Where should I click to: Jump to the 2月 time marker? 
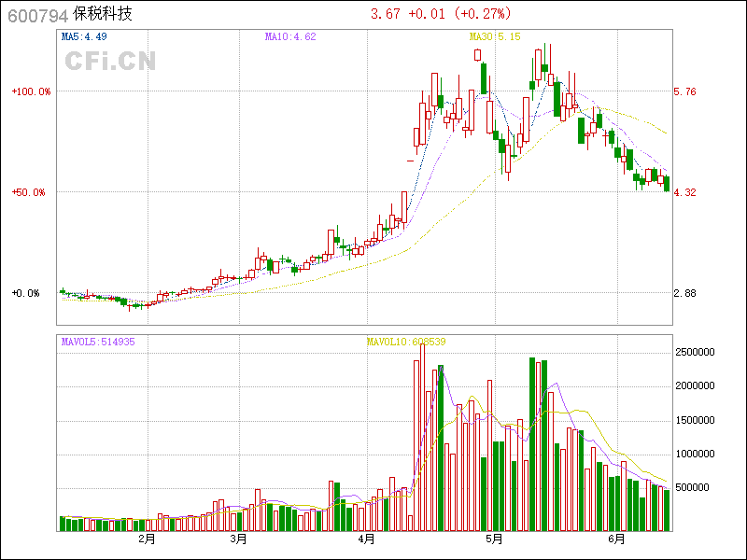tap(146, 539)
